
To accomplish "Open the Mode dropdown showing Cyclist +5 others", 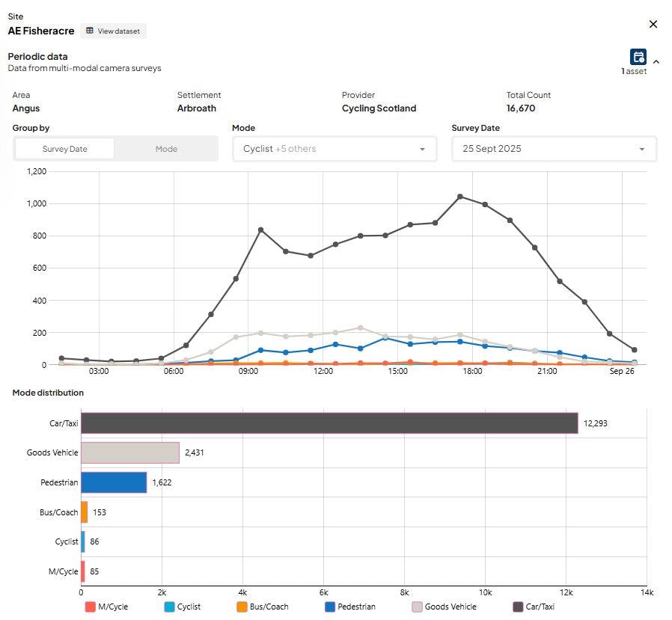I will (335, 149).
